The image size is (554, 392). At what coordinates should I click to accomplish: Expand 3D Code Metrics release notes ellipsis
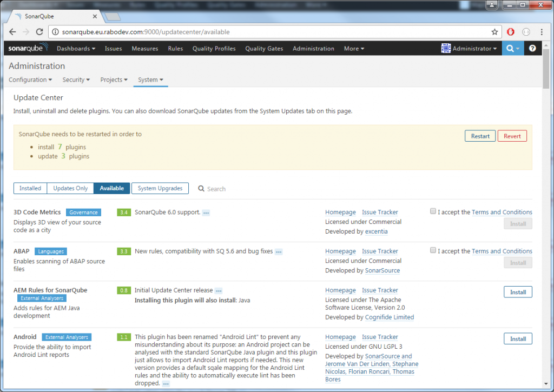(x=206, y=212)
